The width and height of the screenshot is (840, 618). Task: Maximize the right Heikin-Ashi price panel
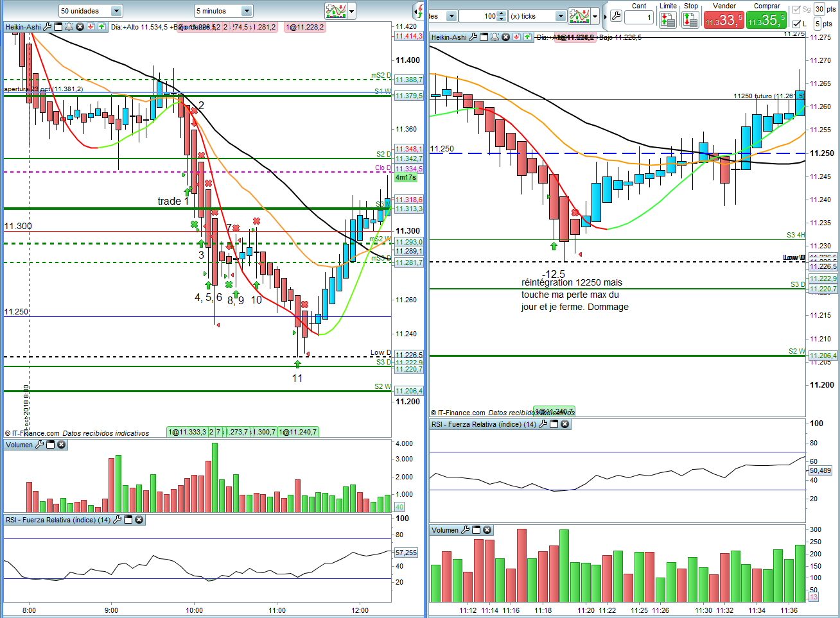484,37
